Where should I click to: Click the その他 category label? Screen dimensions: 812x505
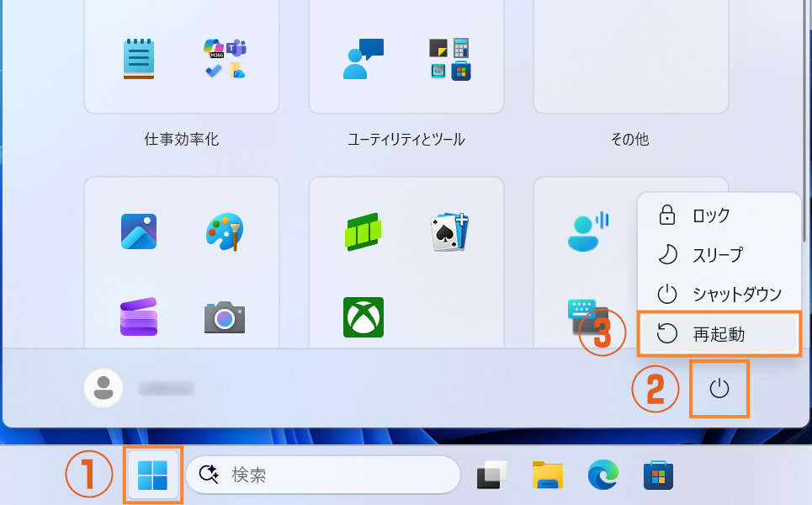629,139
